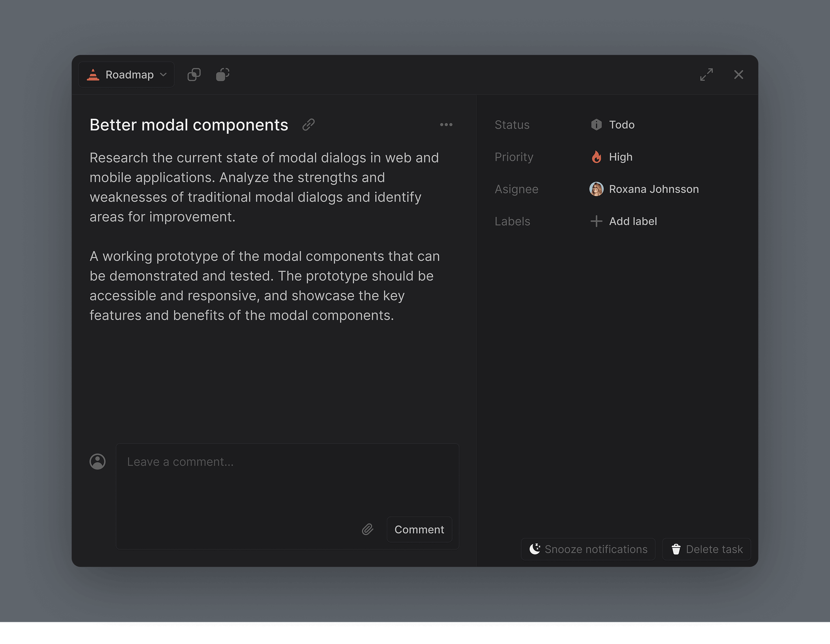This screenshot has width=830, height=644.
Task: Click the Priority field label
Action: (514, 157)
